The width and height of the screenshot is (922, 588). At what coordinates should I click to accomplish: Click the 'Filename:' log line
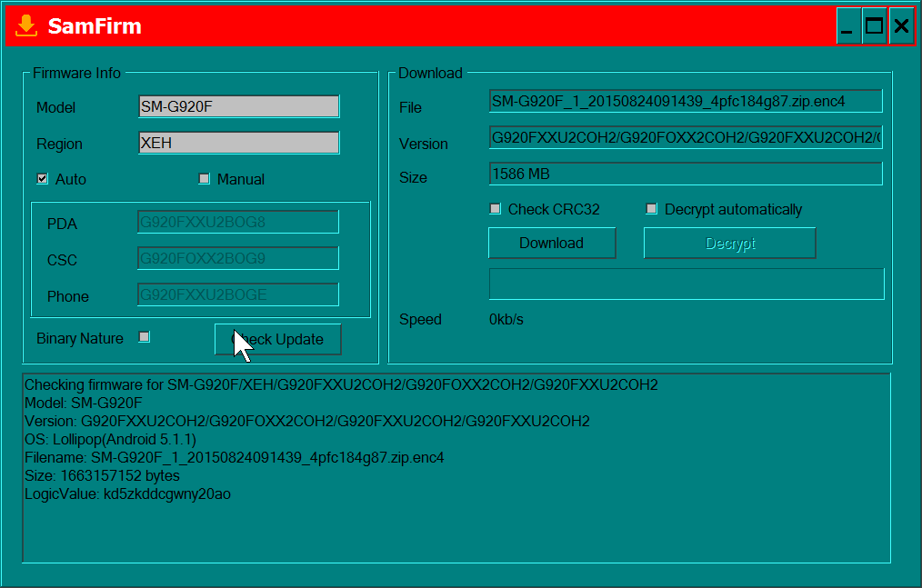click(234, 458)
